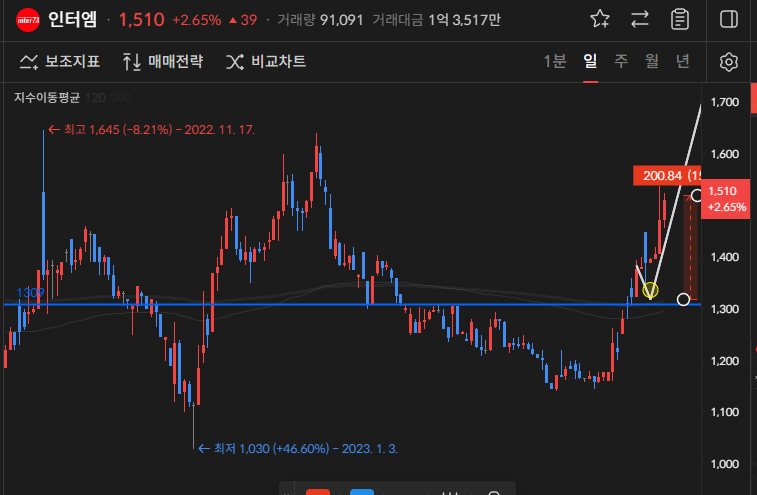Click the red inter-M stock logo
This screenshot has height=495, width=757.
click(28, 20)
